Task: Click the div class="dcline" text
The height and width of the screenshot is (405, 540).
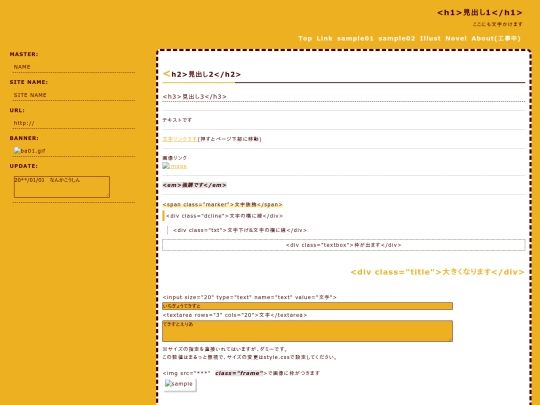Action: (x=224, y=216)
